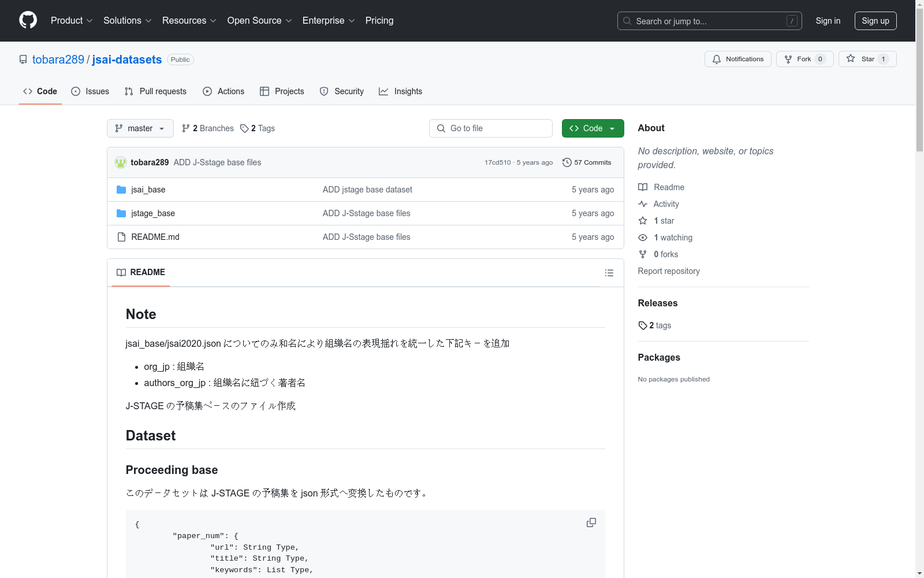Click the book icon beside Readme in About
Viewport: 924px width, 578px height.
(643, 187)
